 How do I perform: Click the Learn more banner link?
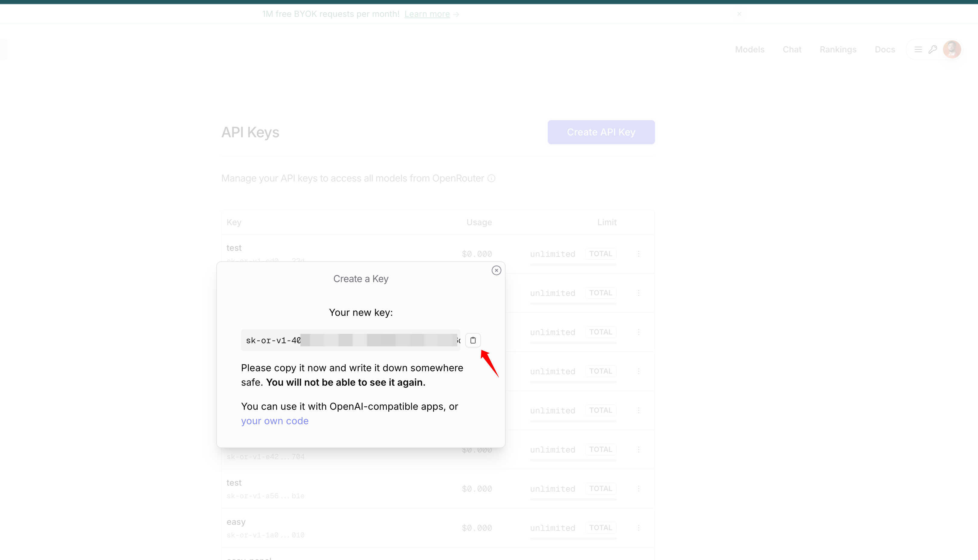[x=427, y=14]
